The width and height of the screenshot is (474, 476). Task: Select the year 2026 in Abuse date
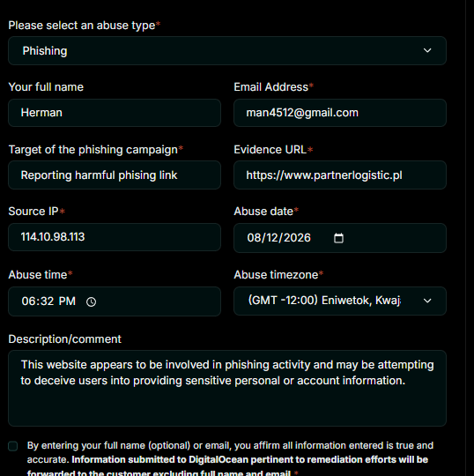click(x=298, y=238)
